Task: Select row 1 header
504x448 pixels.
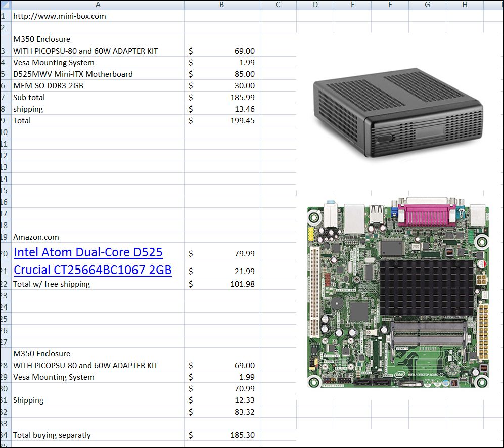Action: tap(6, 16)
